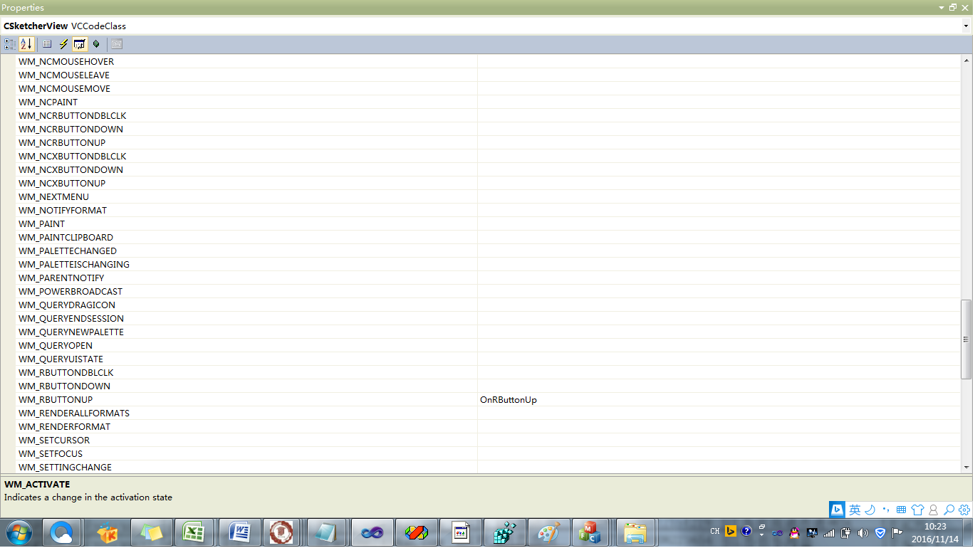Toggle IME English mode 英
Screen dimensions: 980x548
855,510
